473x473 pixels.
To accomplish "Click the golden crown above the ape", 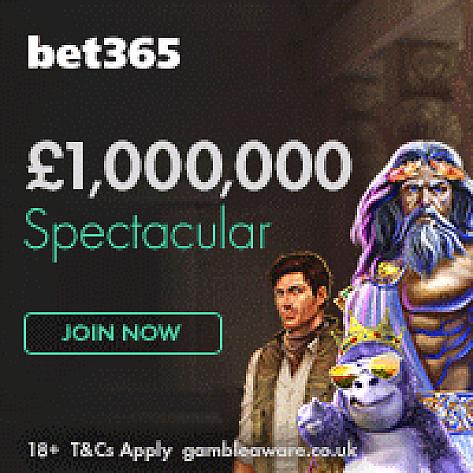I will [368, 335].
